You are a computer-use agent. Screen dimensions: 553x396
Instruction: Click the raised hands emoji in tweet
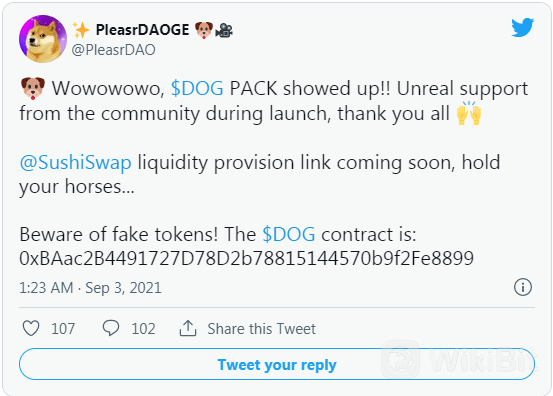[x=469, y=113]
